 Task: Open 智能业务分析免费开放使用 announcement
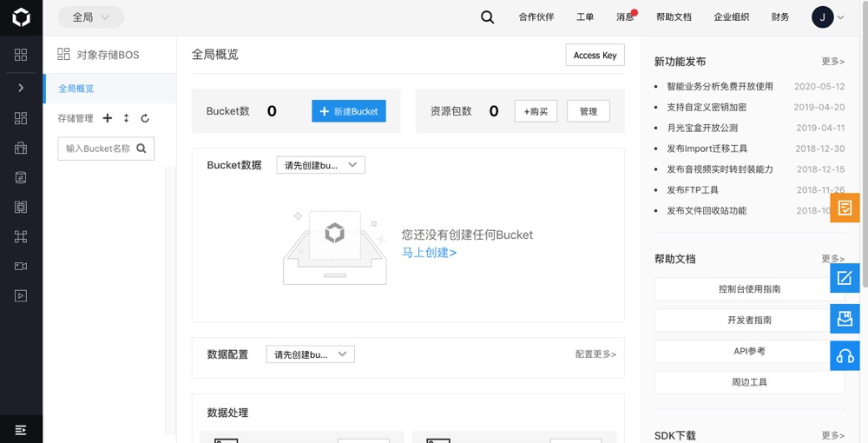[x=720, y=86]
